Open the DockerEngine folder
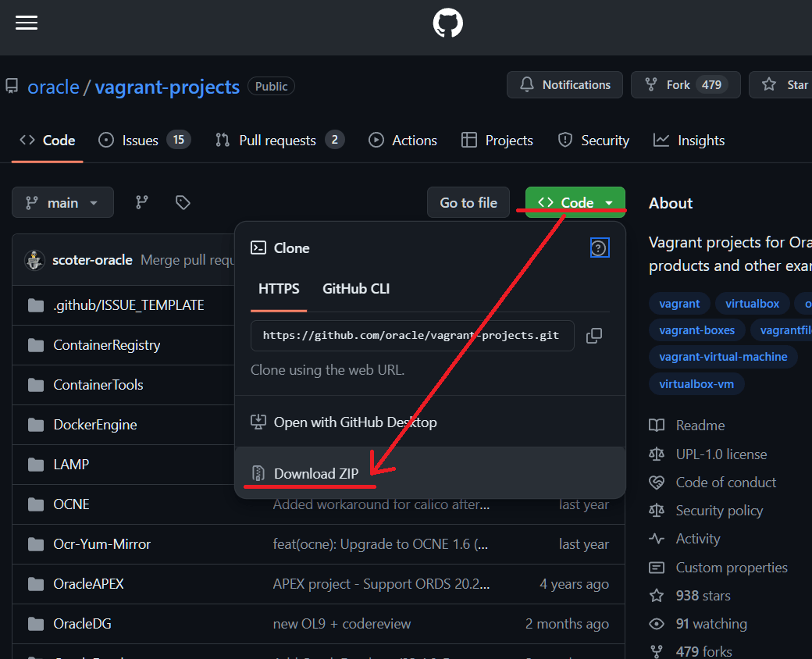Viewport: 812px width, 659px height. [95, 425]
